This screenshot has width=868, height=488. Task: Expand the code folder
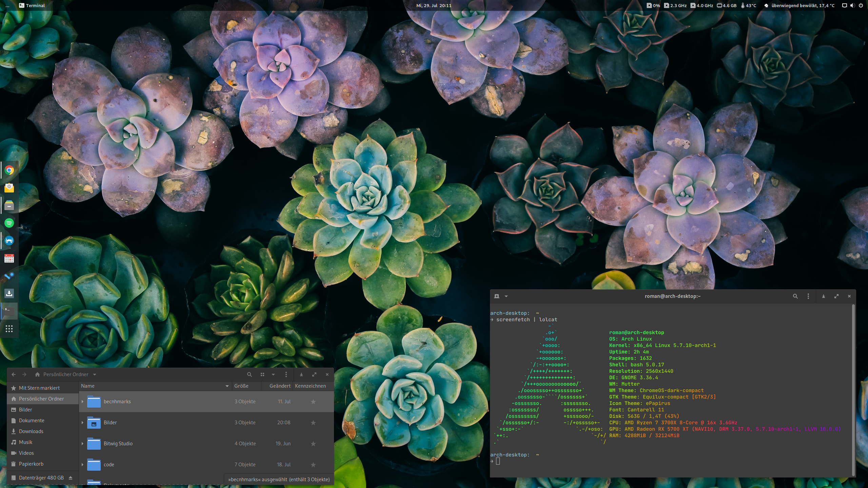point(82,464)
